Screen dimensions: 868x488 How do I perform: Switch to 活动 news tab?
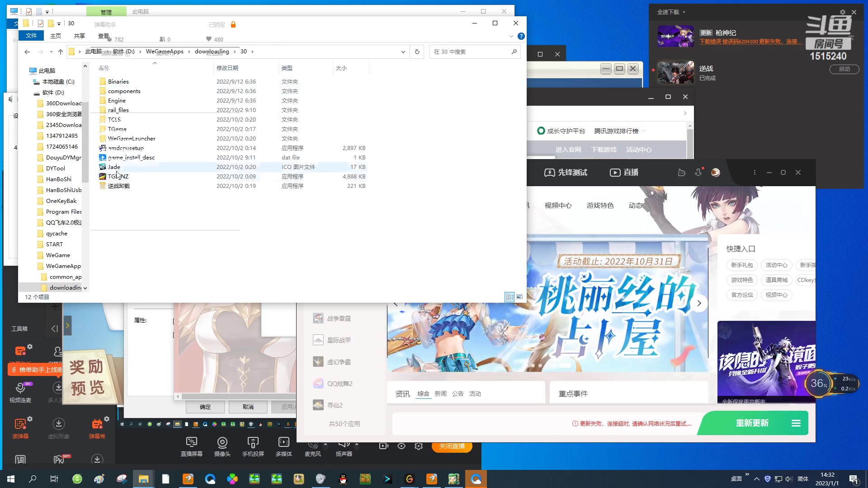[475, 394]
